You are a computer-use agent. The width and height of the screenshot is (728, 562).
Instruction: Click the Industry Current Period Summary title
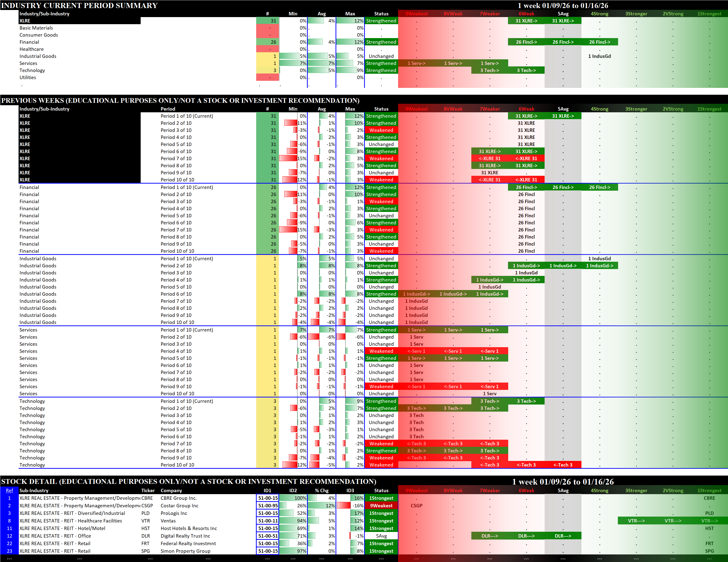click(79, 5)
